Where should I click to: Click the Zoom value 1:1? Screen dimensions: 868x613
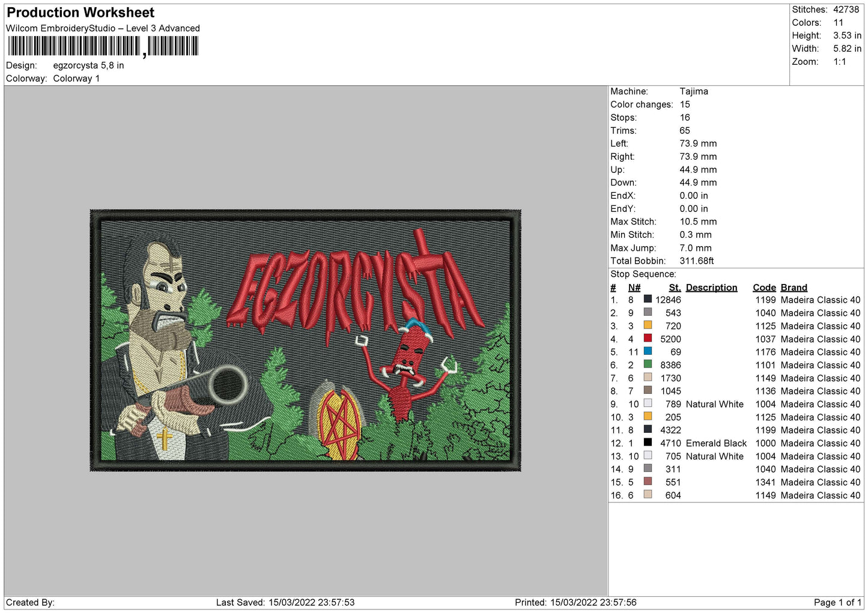[840, 62]
